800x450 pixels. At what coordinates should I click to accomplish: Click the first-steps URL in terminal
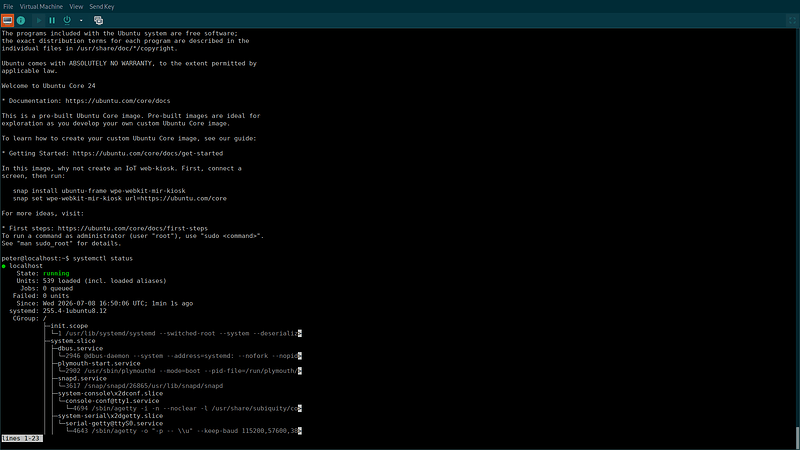133,228
